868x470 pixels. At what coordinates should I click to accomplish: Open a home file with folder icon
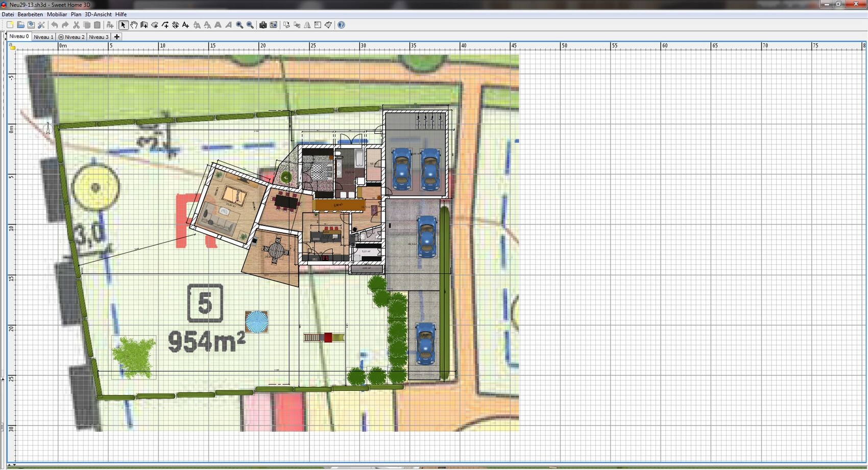(20, 25)
